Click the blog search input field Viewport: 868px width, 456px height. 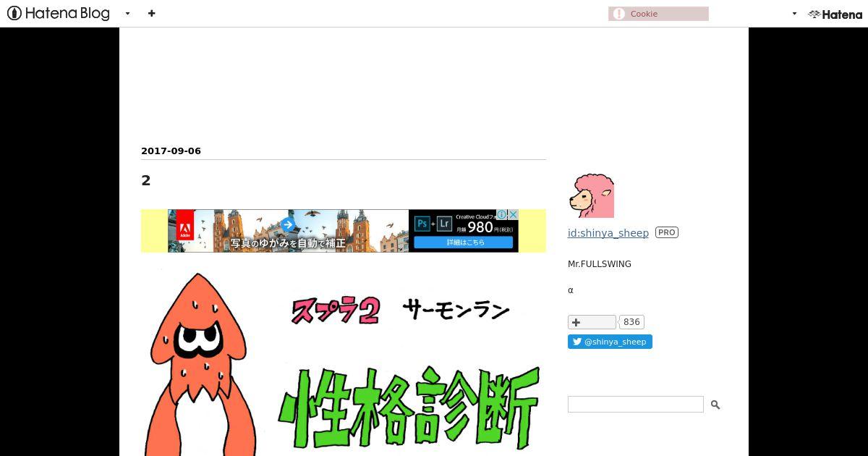(x=636, y=404)
